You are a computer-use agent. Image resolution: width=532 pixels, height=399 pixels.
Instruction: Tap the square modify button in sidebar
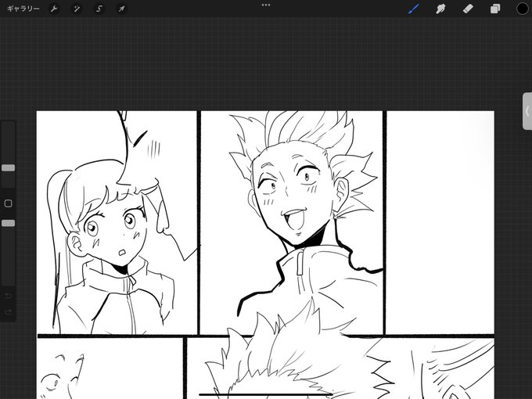pyautogui.click(x=8, y=203)
